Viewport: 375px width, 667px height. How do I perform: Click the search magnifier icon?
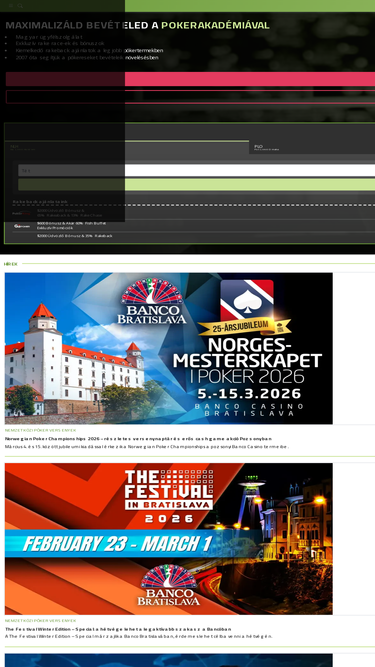coord(20,6)
